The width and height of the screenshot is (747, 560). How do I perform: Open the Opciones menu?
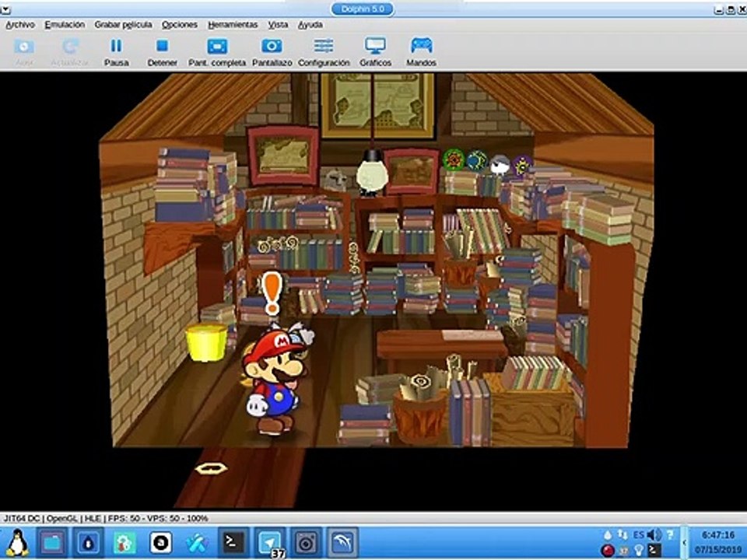pos(180,25)
